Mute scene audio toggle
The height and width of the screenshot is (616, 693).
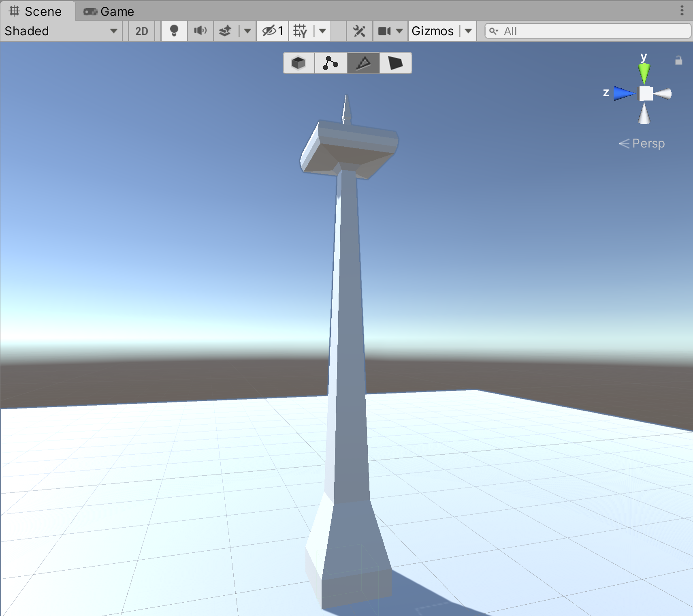pyautogui.click(x=200, y=31)
